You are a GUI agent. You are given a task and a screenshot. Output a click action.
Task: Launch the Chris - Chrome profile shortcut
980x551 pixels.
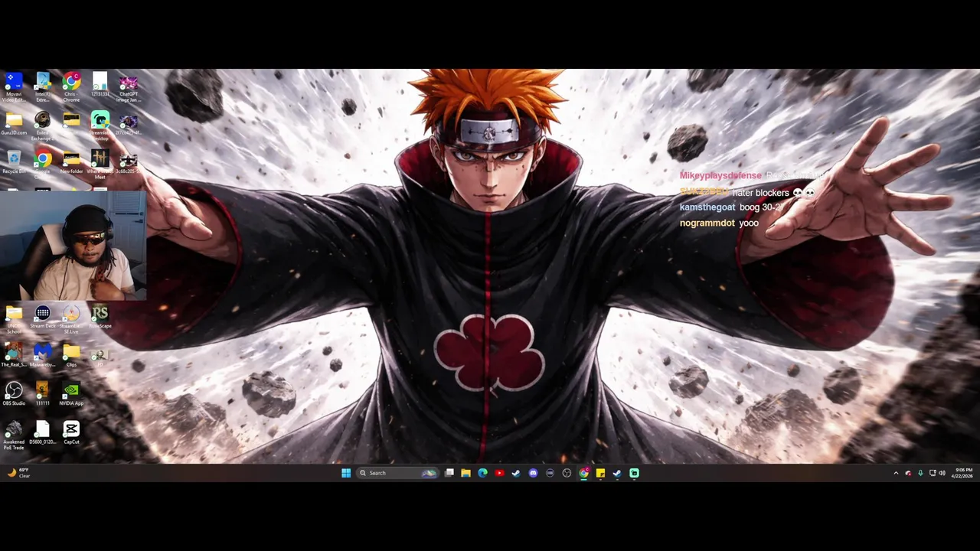click(x=71, y=86)
